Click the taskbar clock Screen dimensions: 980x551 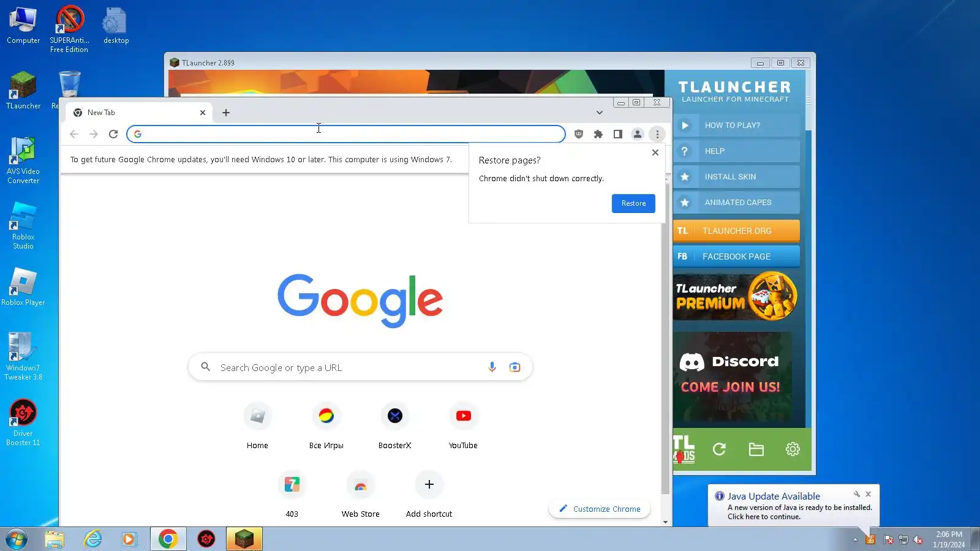[x=949, y=539]
